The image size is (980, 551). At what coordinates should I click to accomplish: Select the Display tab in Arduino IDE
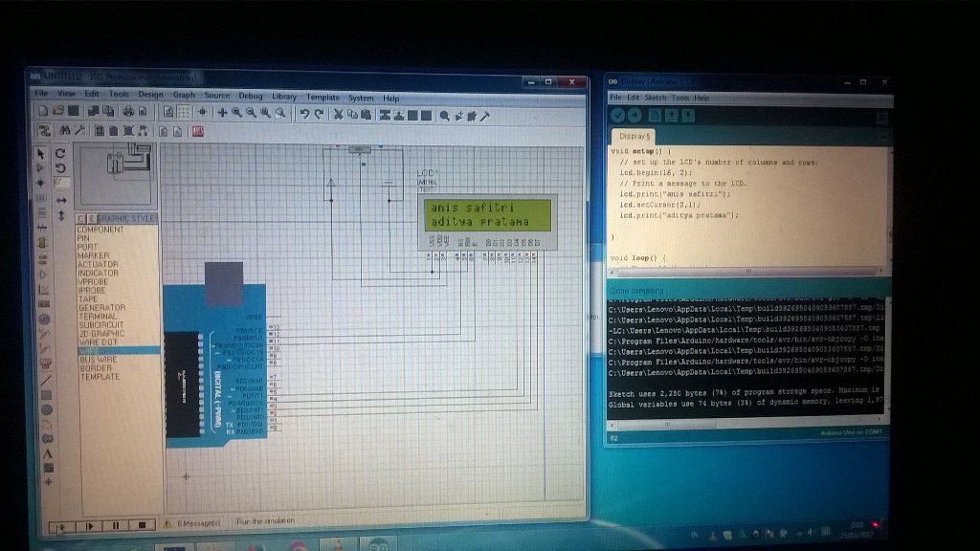pos(634,136)
